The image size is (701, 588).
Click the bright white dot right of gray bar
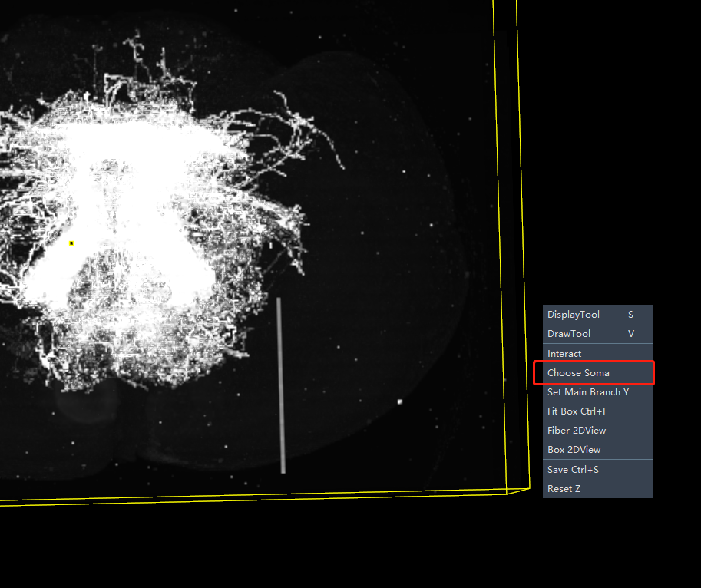400,401
